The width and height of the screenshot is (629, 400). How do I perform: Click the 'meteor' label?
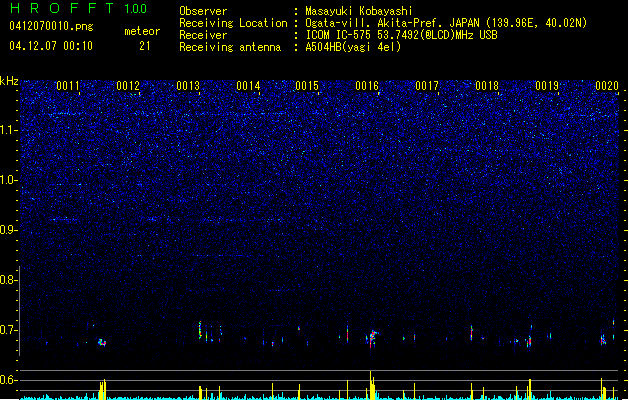(142, 31)
